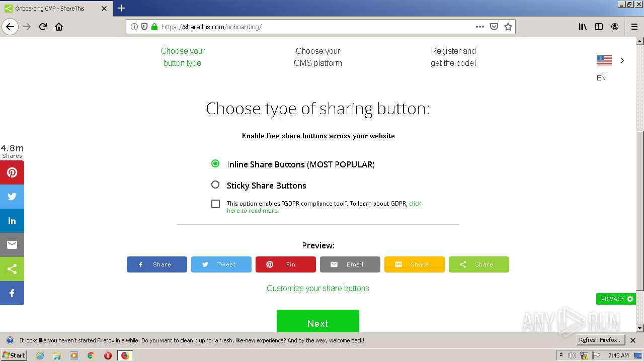Image resolution: width=644 pixels, height=362 pixels.
Task: Click the Tweet preview button
Action: point(221,264)
